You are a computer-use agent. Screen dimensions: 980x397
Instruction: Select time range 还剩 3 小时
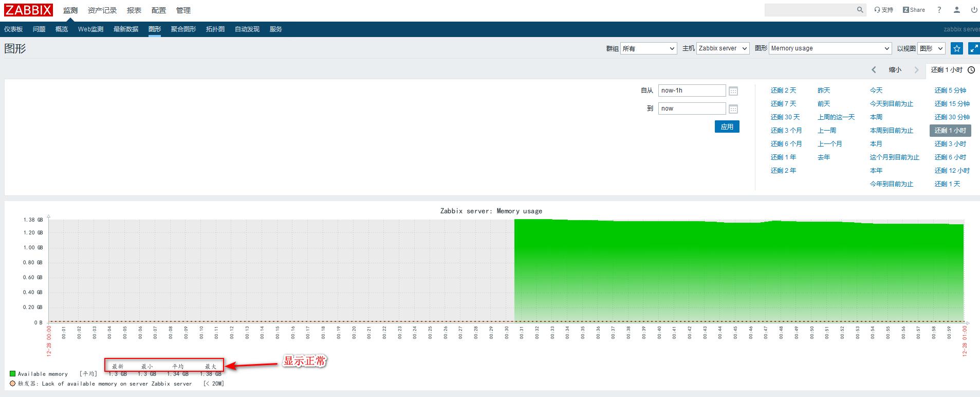pos(950,143)
